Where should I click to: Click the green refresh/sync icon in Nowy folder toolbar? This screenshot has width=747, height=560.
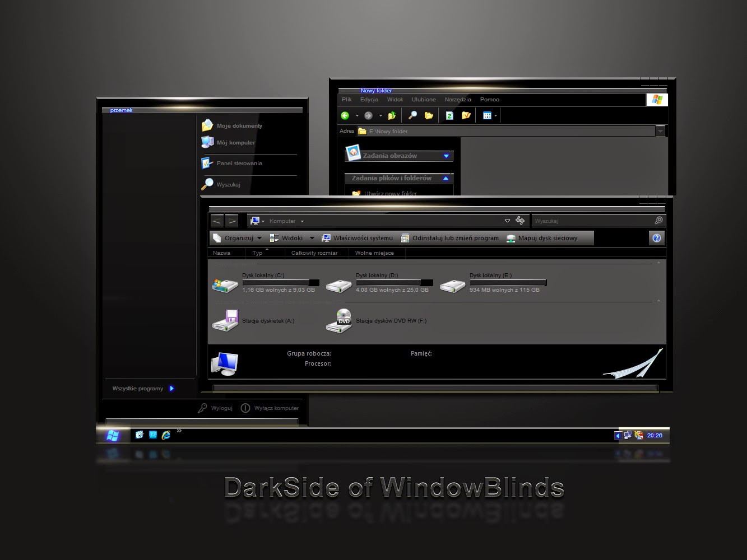pos(449,115)
